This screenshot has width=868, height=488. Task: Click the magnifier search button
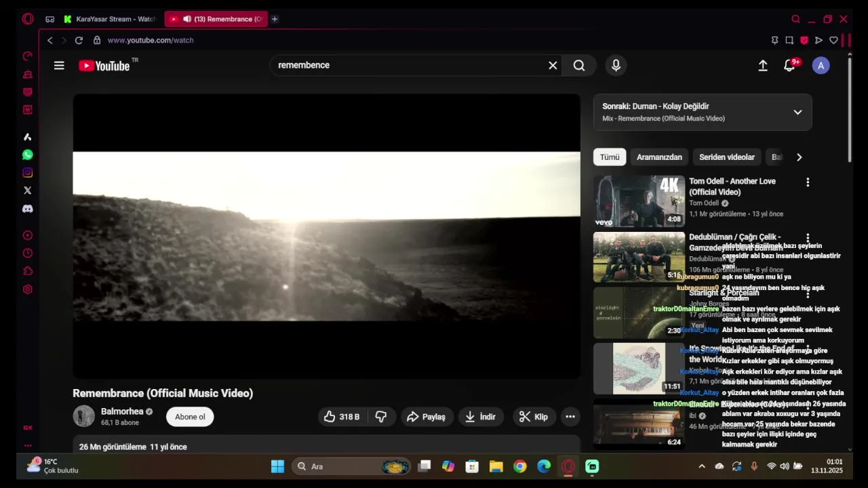(x=579, y=65)
